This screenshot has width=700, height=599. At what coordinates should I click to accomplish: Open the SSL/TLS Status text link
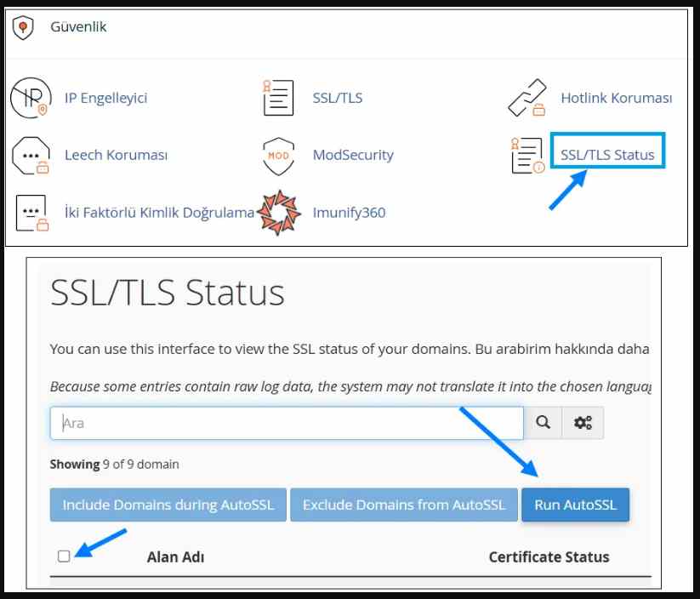click(606, 154)
